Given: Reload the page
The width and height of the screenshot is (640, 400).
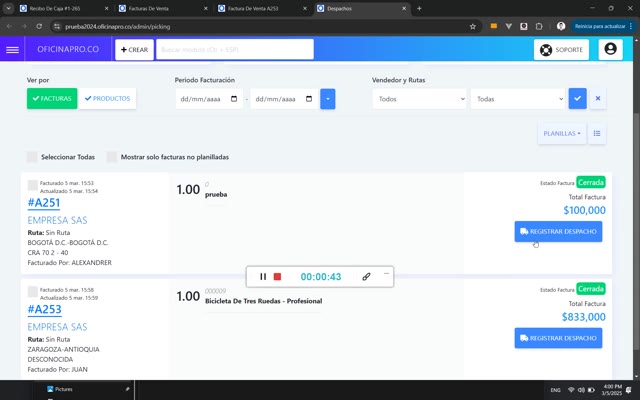Looking at the screenshot, I should point(39,26).
